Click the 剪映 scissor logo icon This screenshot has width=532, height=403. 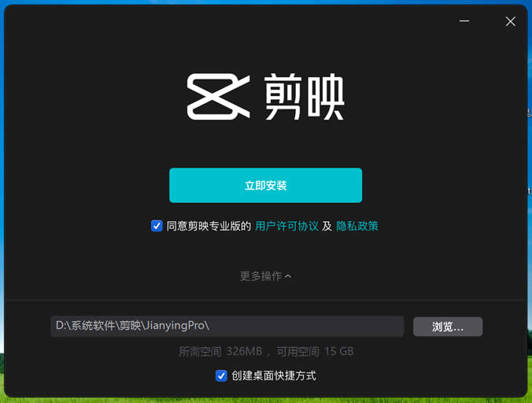pos(219,97)
